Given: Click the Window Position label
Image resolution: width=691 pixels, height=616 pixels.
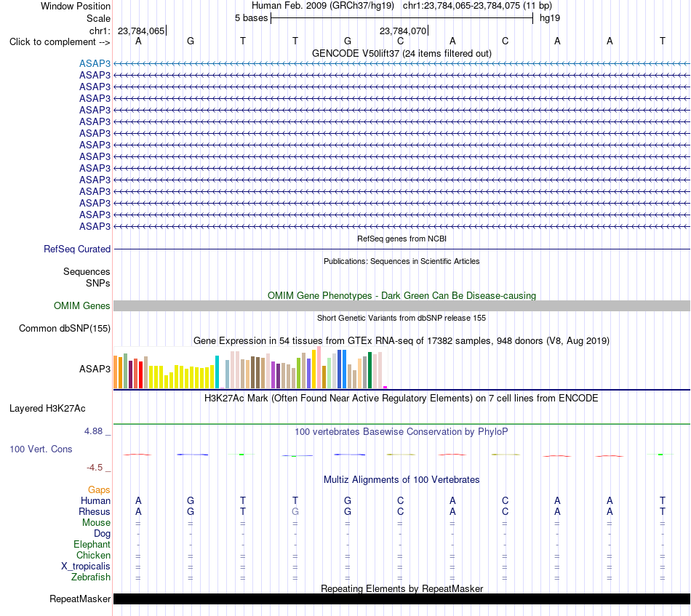Looking at the screenshot, I should click(x=76, y=6).
